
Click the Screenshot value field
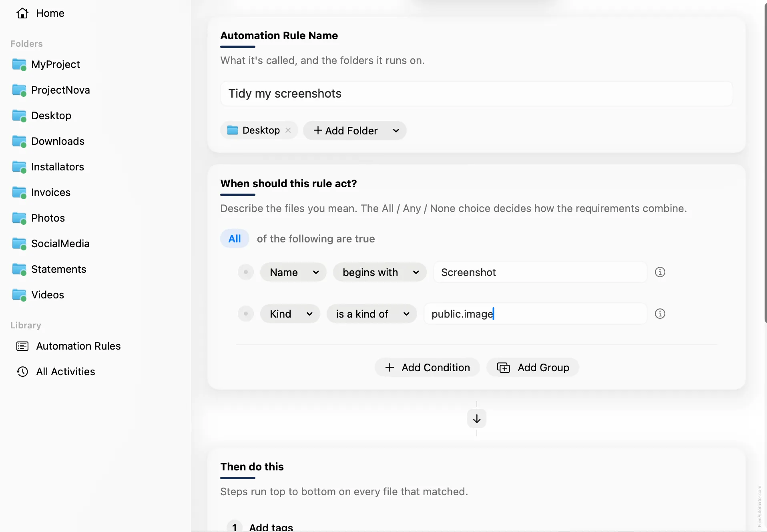click(540, 272)
